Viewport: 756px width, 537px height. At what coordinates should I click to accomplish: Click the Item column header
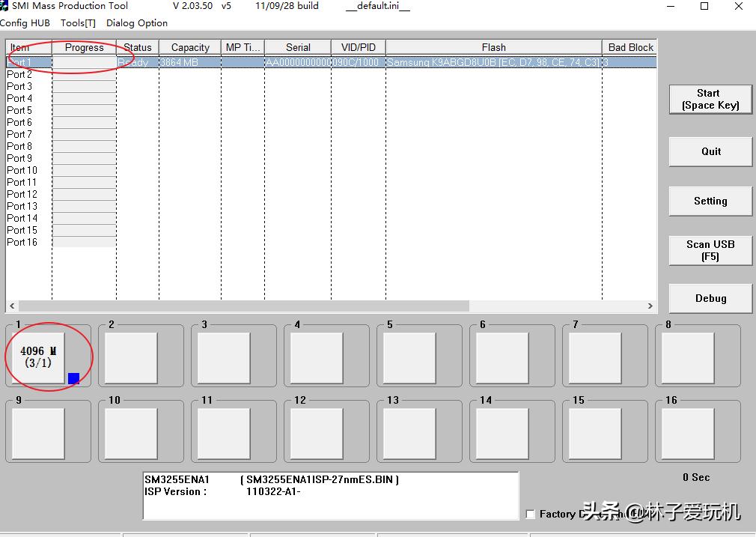click(28, 47)
